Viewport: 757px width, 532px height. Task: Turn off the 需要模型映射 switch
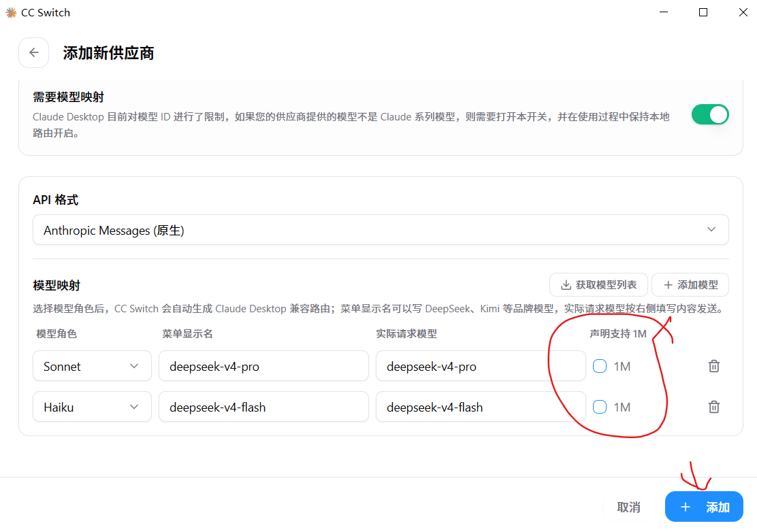click(709, 115)
